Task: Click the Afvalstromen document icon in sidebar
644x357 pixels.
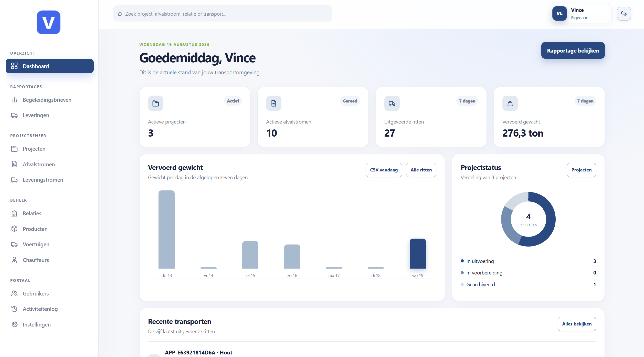Action: 14,164
